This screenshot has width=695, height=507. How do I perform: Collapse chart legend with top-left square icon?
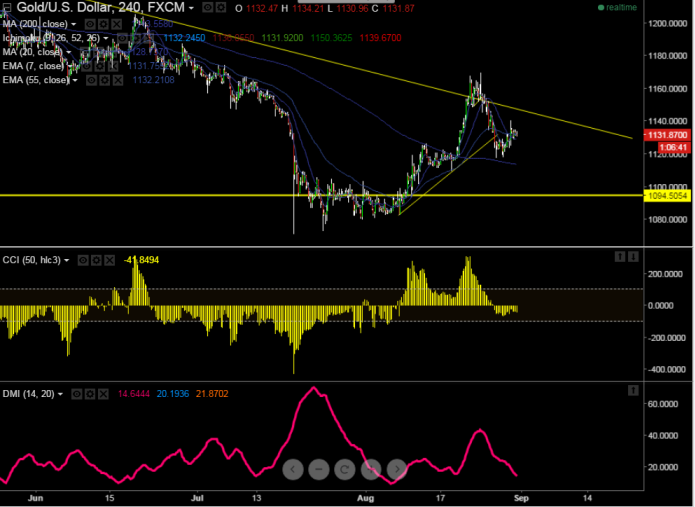click(x=6, y=8)
